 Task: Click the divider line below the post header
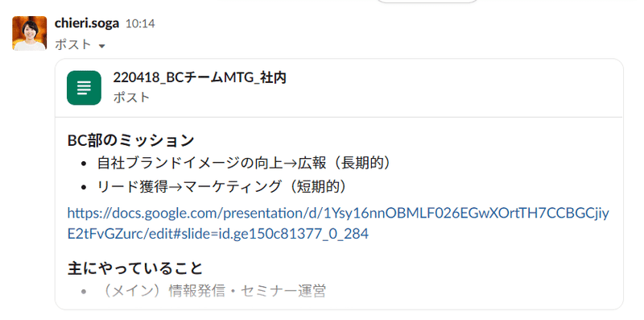tap(339, 117)
